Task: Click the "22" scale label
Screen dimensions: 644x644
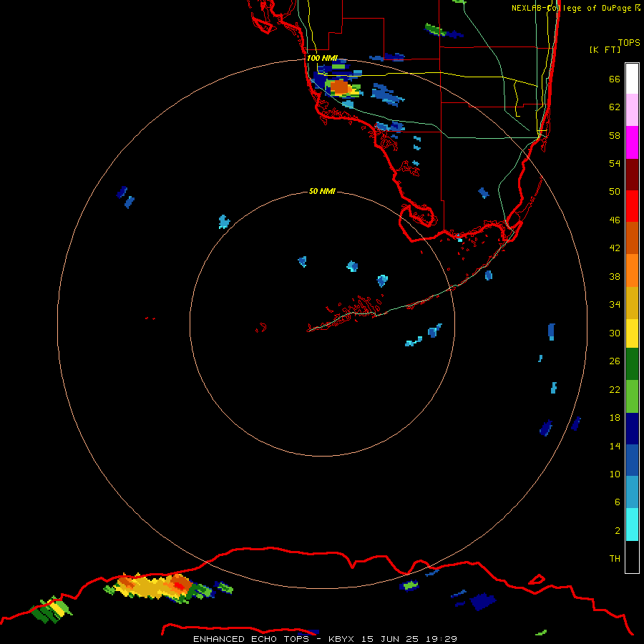Action: click(x=615, y=390)
